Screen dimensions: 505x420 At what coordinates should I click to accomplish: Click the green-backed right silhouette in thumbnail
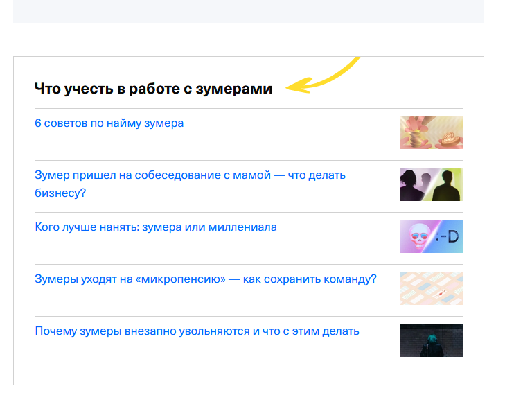448,185
